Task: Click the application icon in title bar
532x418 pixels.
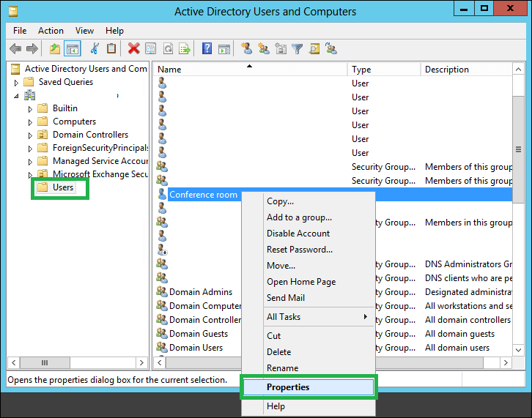Action: [x=13, y=12]
